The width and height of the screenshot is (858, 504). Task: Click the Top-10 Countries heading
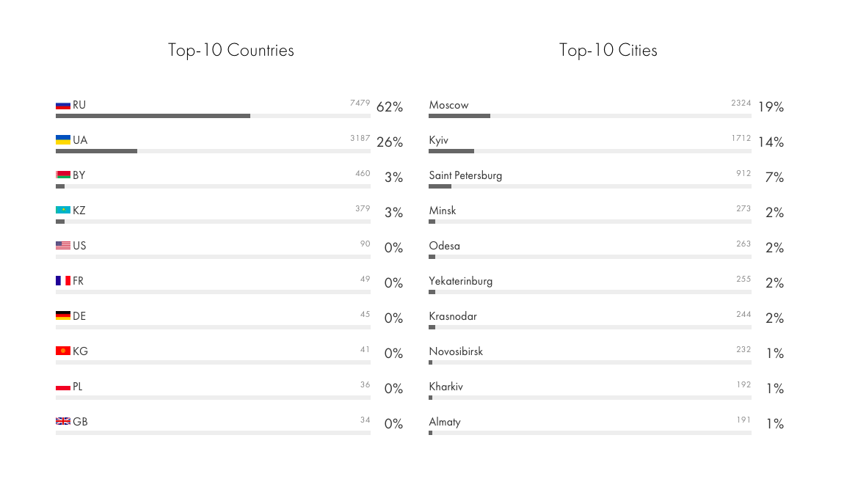230,50
